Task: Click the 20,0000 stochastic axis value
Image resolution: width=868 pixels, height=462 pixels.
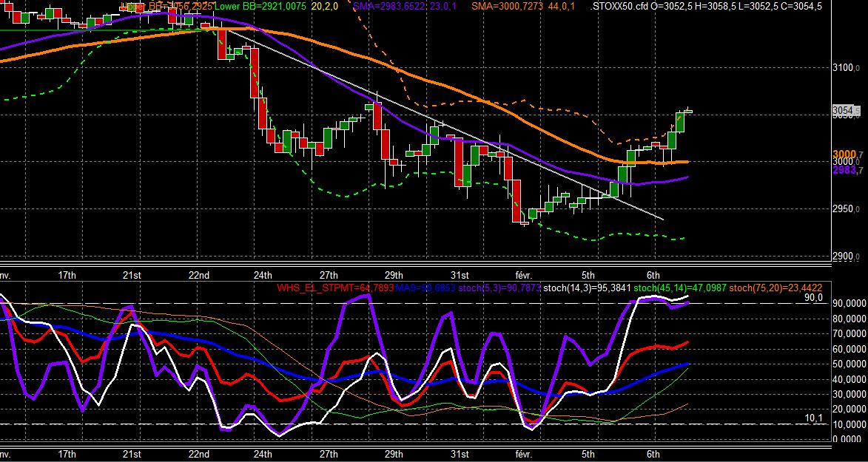Action: (849, 409)
